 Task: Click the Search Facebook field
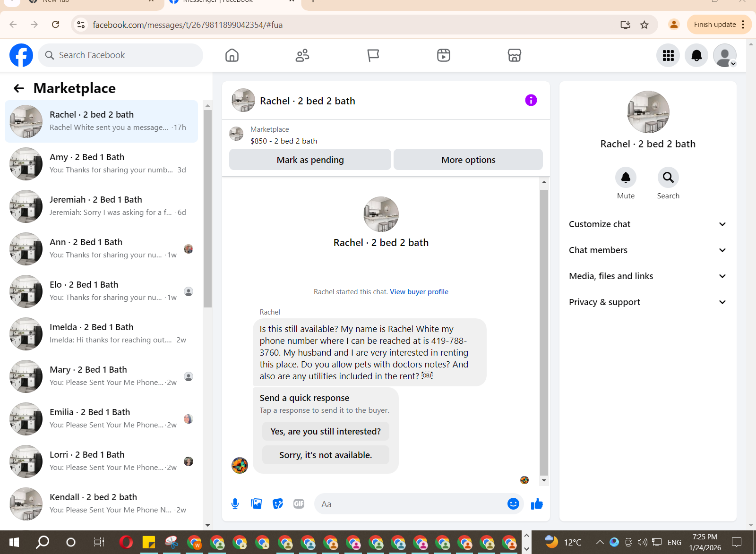click(120, 55)
